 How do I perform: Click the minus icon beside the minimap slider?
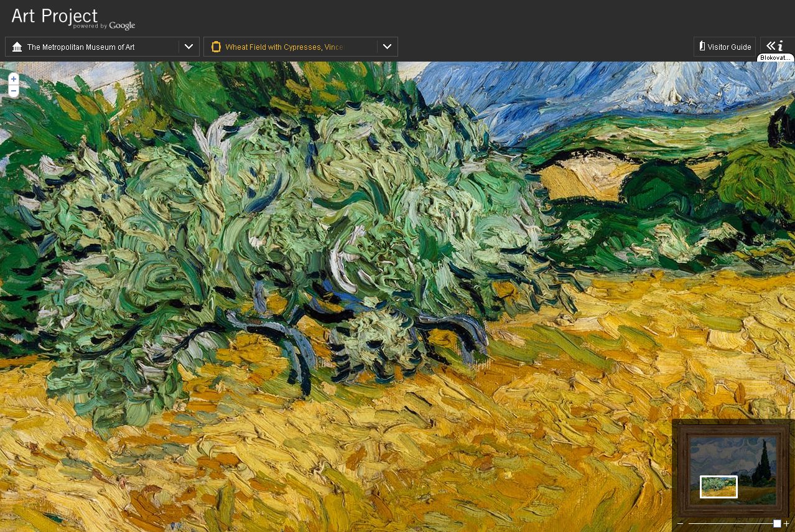coord(680,524)
